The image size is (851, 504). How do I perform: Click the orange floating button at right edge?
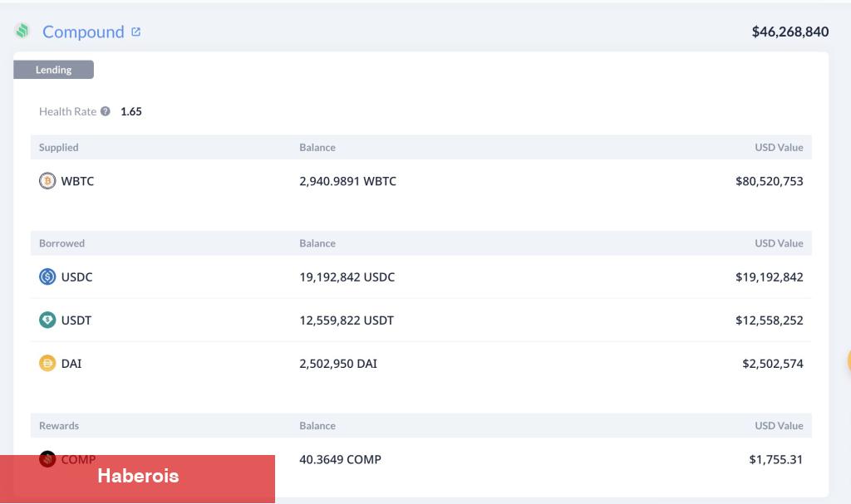(x=849, y=360)
